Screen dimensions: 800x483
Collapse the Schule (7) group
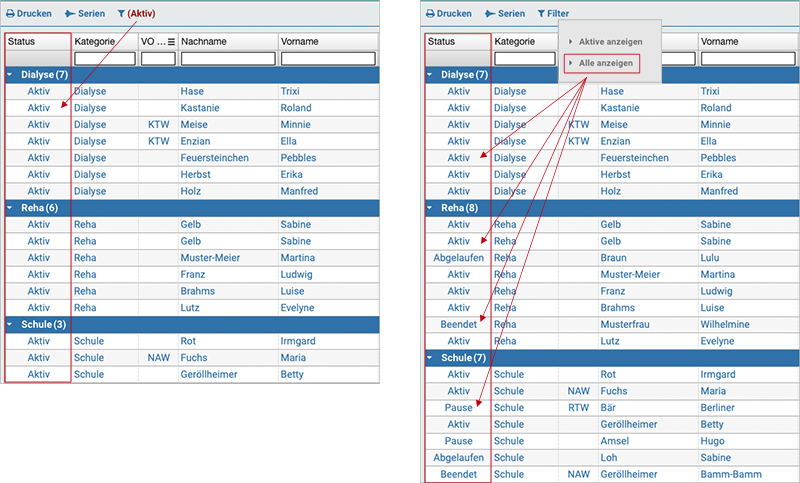431,358
